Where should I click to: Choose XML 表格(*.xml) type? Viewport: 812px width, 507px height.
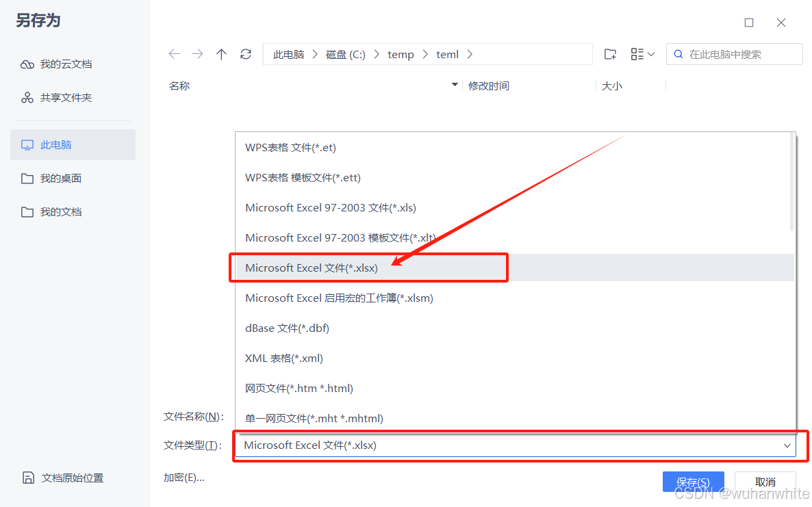point(515,358)
